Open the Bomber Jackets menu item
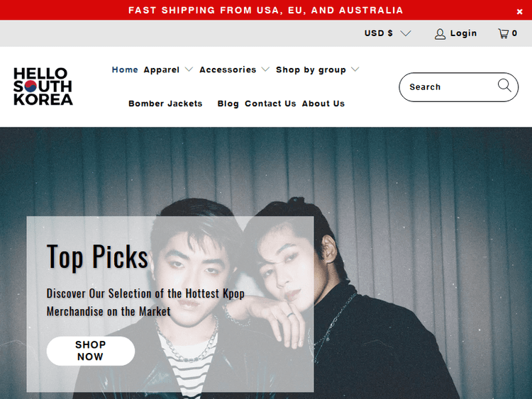This screenshot has width=532, height=399. pos(165,103)
